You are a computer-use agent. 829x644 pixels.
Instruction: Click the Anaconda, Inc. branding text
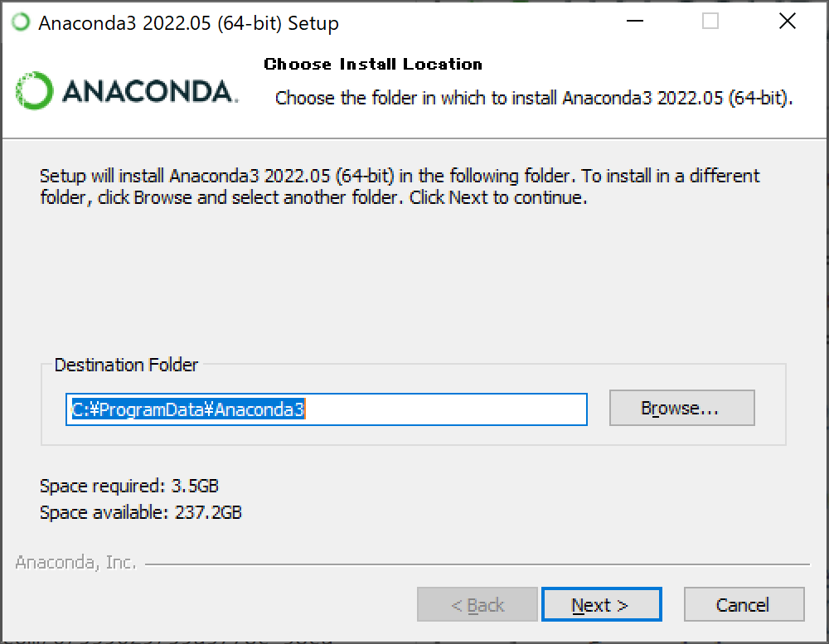pos(75,563)
